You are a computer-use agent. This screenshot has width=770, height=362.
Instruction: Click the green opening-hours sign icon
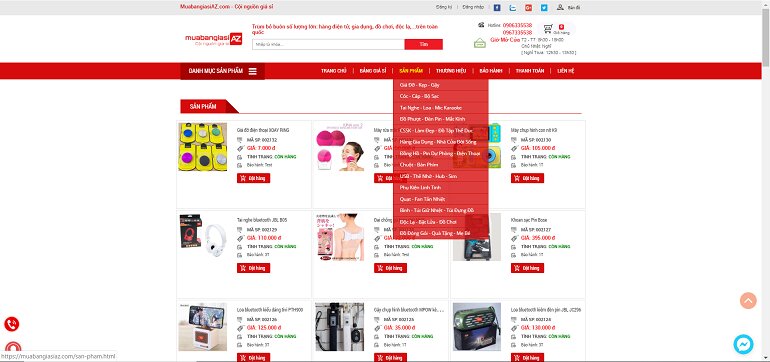click(480, 43)
